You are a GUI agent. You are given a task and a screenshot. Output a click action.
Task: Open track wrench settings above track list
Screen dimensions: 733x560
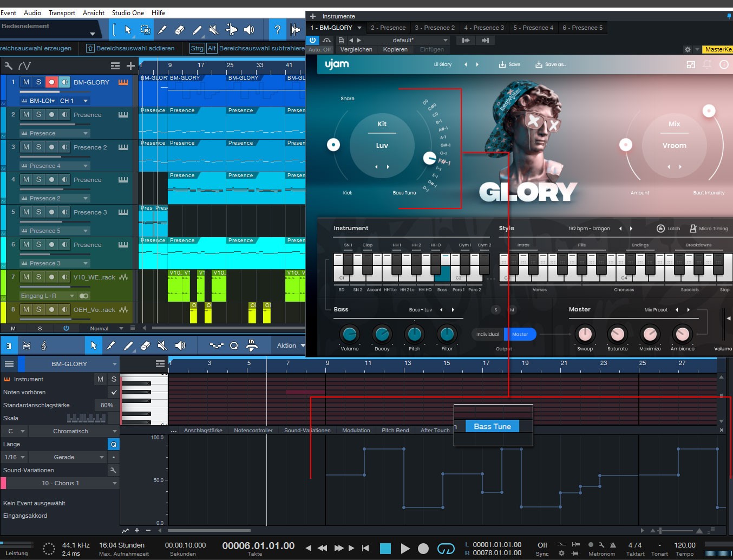pos(8,66)
